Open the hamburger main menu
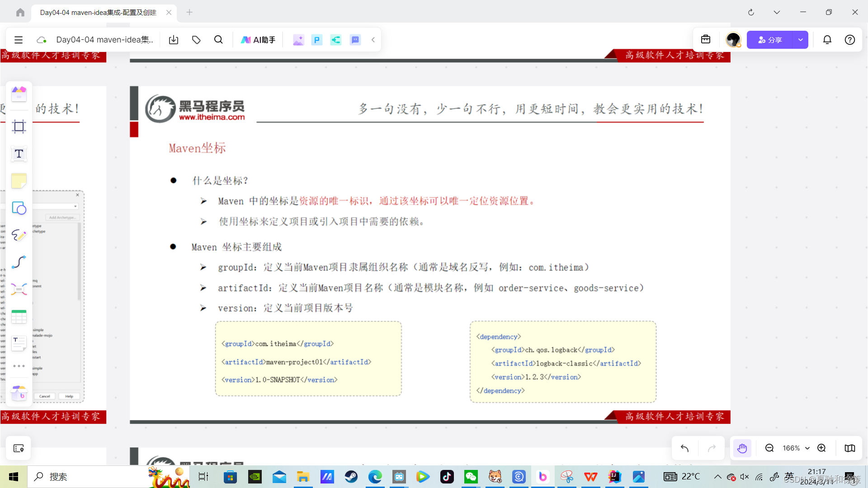This screenshot has height=488, width=868. 19,40
